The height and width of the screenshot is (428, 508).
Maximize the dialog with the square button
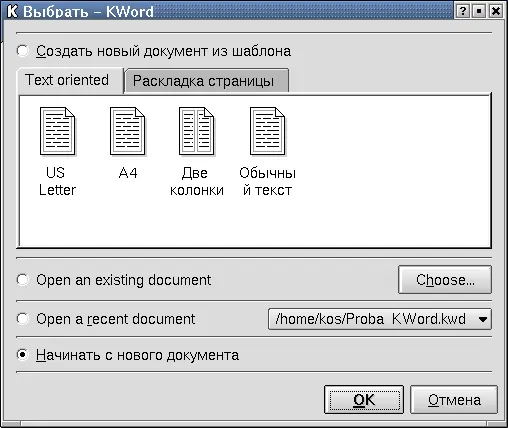[479, 11]
